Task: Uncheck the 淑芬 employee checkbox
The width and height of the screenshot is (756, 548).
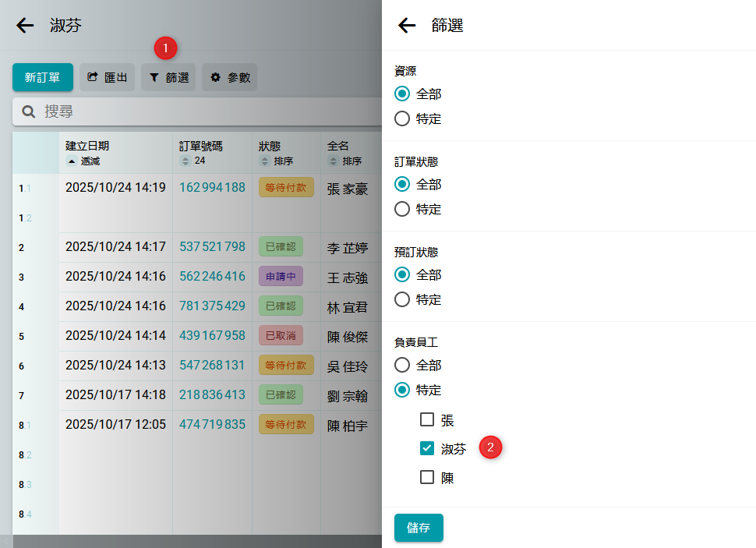Action: (x=427, y=448)
